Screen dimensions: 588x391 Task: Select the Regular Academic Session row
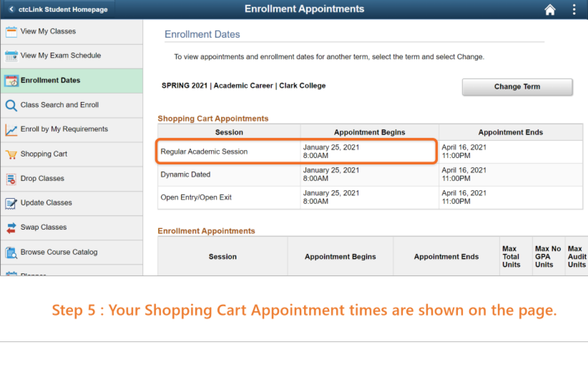pos(204,152)
